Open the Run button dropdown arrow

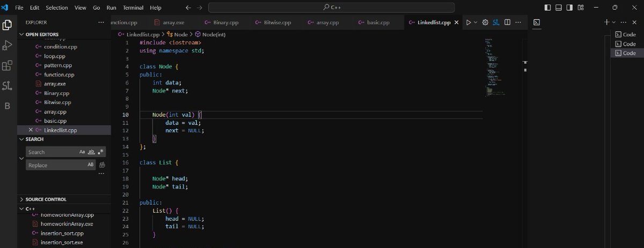[x=475, y=23]
